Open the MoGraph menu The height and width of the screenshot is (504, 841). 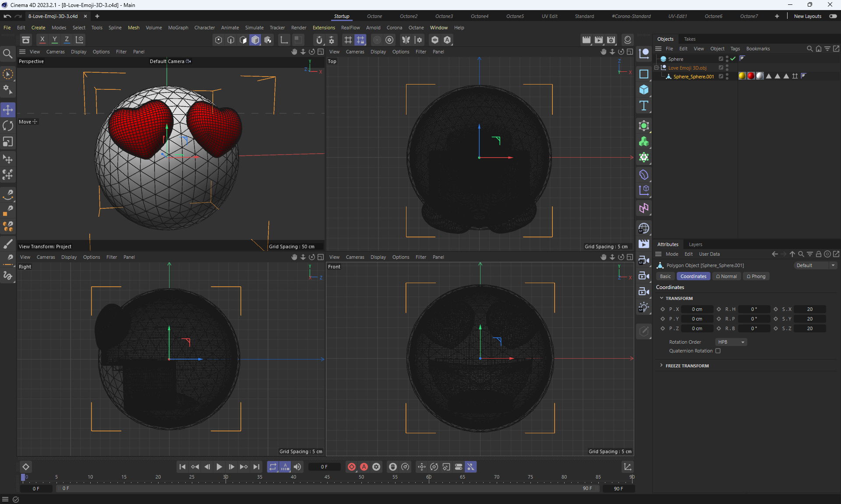coord(178,28)
